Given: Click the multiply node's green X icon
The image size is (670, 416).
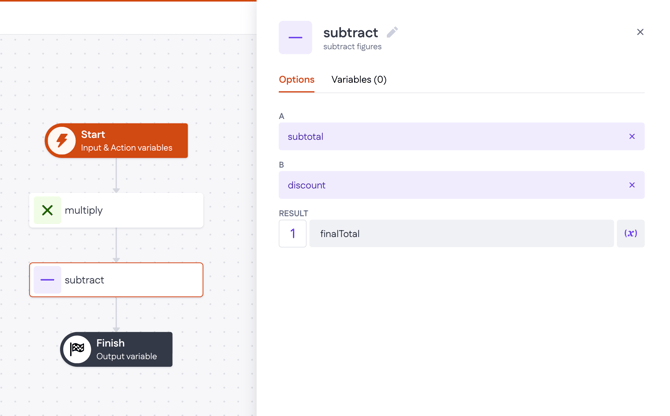Looking at the screenshot, I should click(47, 210).
